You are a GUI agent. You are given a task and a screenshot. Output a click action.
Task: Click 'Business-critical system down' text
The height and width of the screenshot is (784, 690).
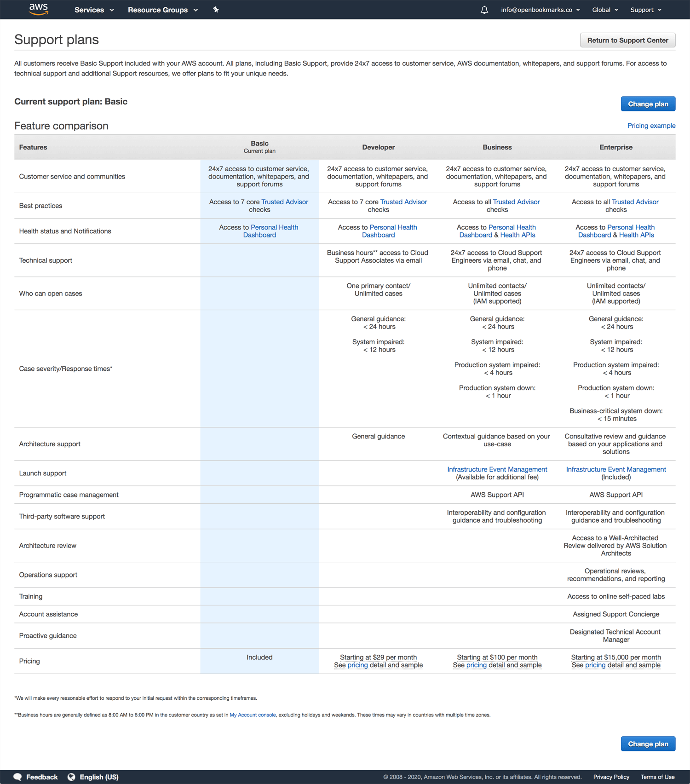point(616,411)
